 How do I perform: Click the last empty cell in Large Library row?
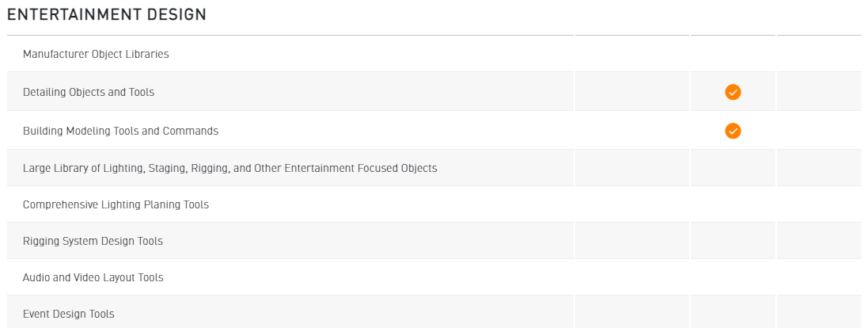click(819, 168)
